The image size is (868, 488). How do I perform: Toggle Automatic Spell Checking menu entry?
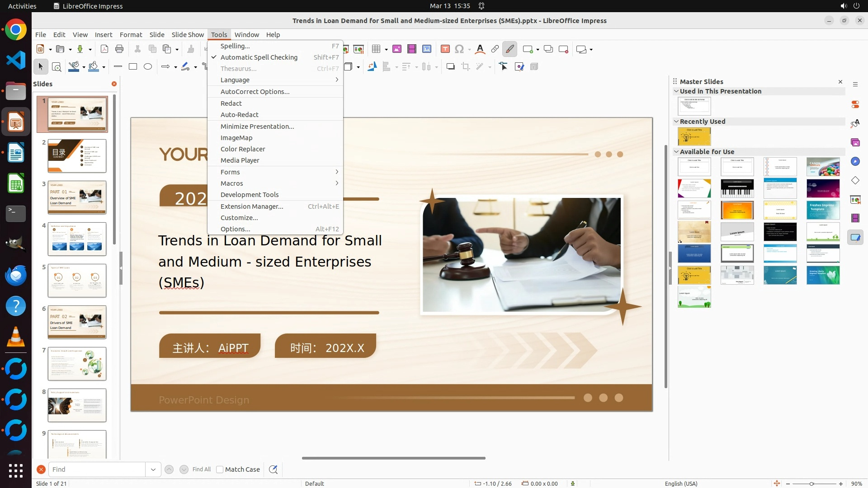point(259,57)
